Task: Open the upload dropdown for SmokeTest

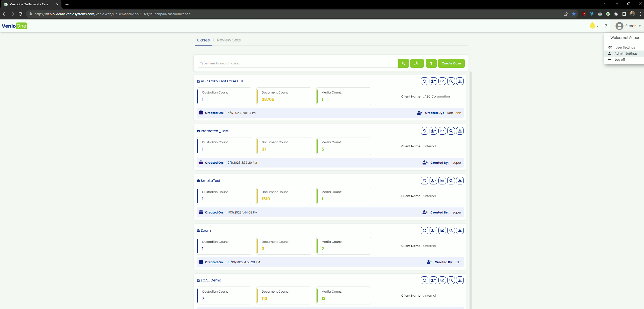Action: [x=433, y=181]
